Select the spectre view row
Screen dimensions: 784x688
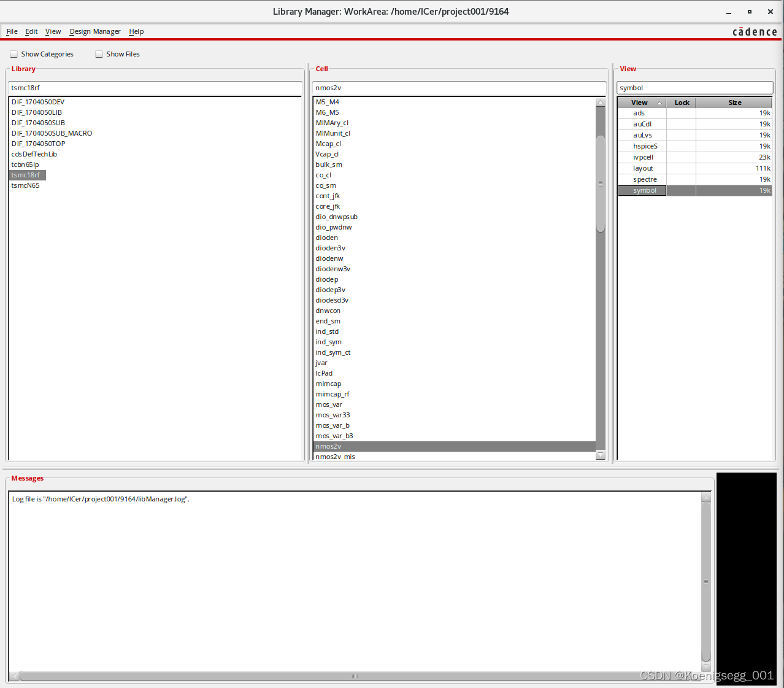click(x=694, y=179)
